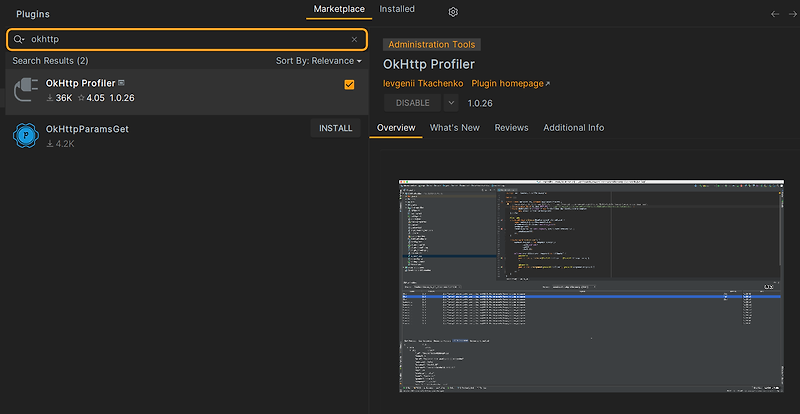Click the Search Results (2) label
Screen dimensions: 800x414
click(51, 61)
